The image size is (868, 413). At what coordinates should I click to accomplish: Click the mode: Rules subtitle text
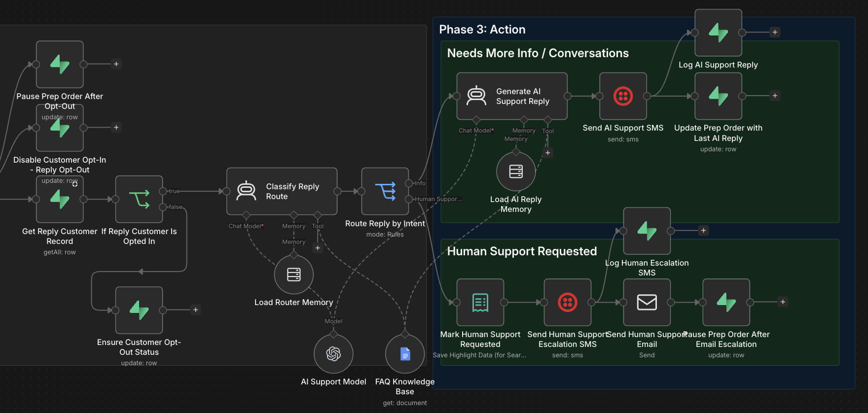click(385, 235)
